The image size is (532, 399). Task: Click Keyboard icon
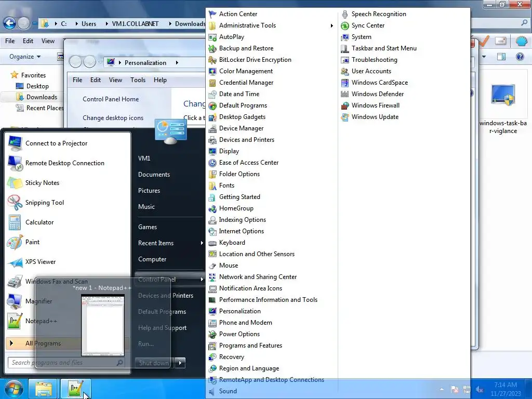[212, 243]
